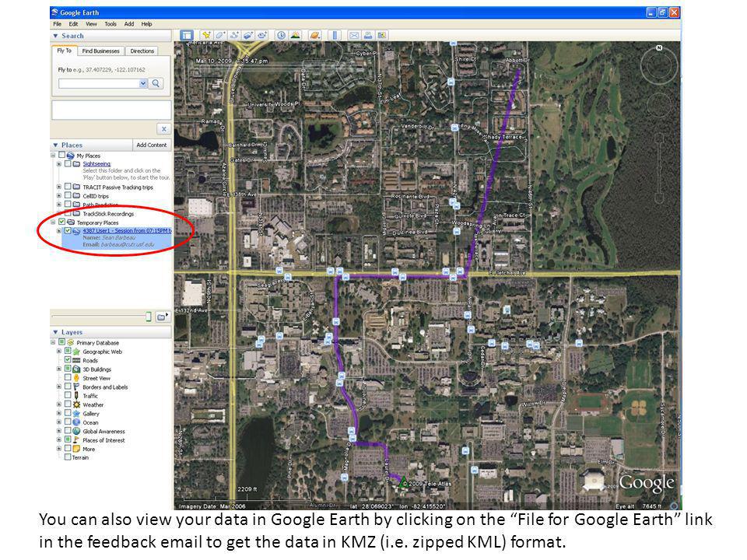The height and width of the screenshot is (560, 747).
Task: Check the Sightseeing folder checkbox
Action: tap(68, 164)
